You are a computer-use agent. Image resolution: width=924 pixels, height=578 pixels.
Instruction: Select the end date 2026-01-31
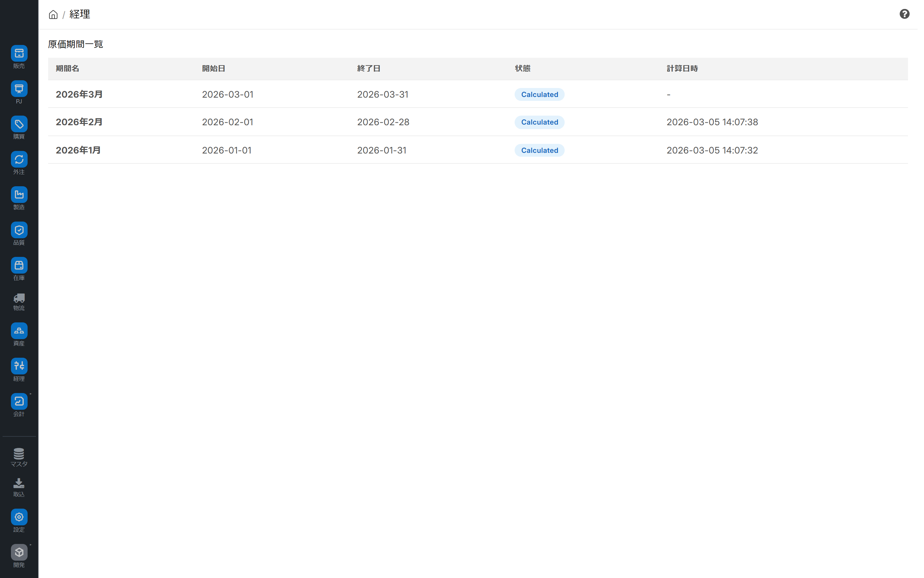(x=382, y=150)
